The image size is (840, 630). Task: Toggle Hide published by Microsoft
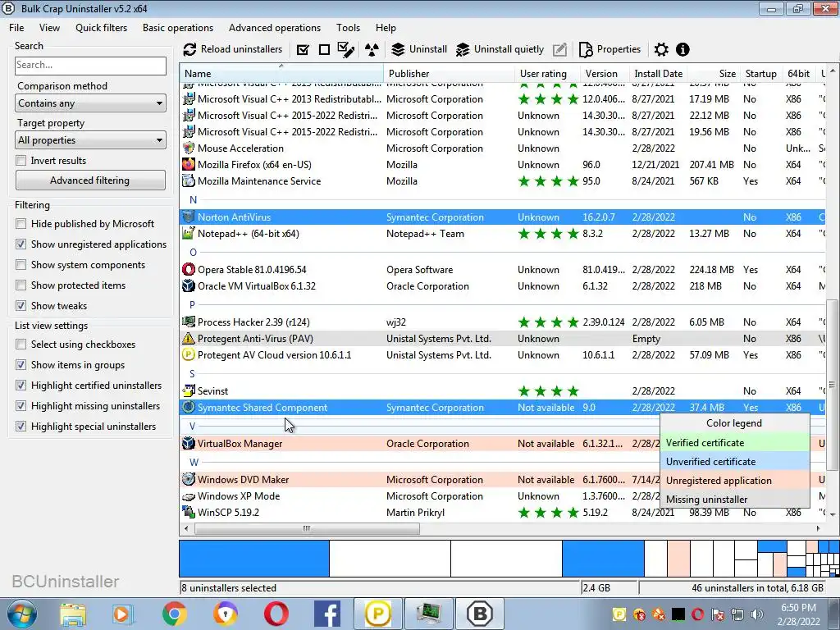point(21,223)
